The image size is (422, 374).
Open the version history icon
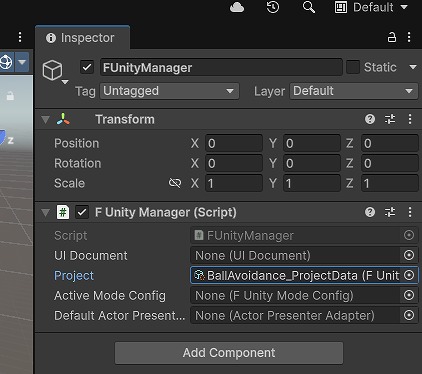[273, 7]
